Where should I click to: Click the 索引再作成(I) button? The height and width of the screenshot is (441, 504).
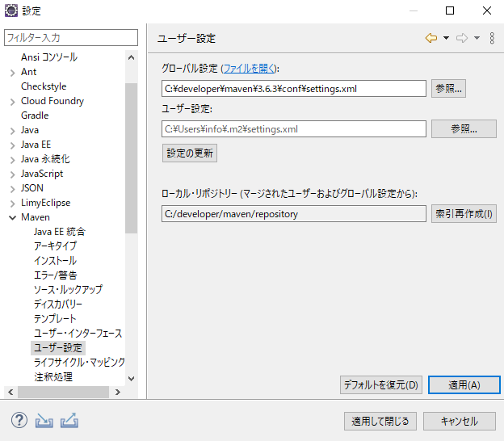click(464, 214)
